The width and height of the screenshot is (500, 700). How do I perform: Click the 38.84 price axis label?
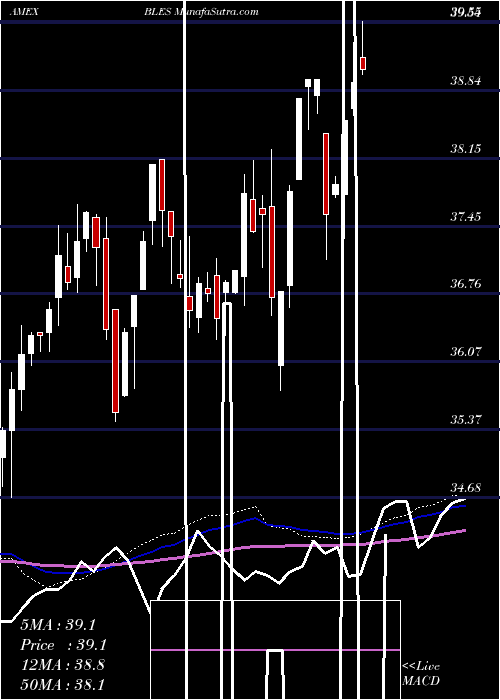click(x=466, y=81)
